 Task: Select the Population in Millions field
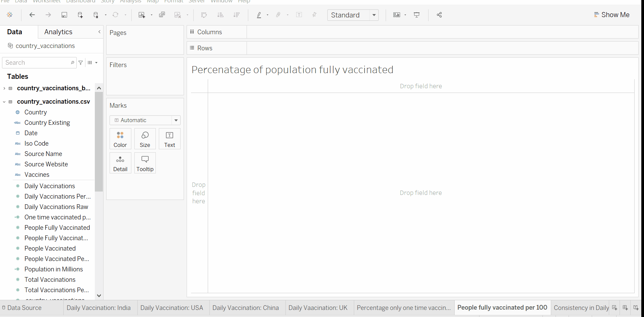coord(54,269)
